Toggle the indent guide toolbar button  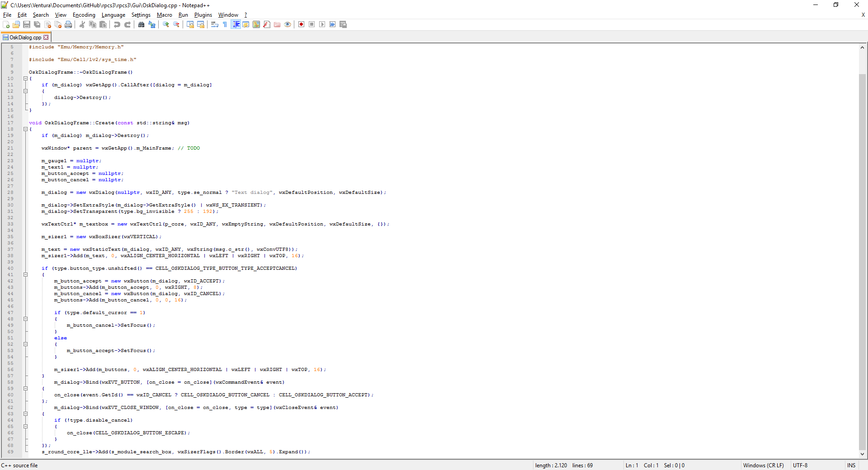coord(236,24)
